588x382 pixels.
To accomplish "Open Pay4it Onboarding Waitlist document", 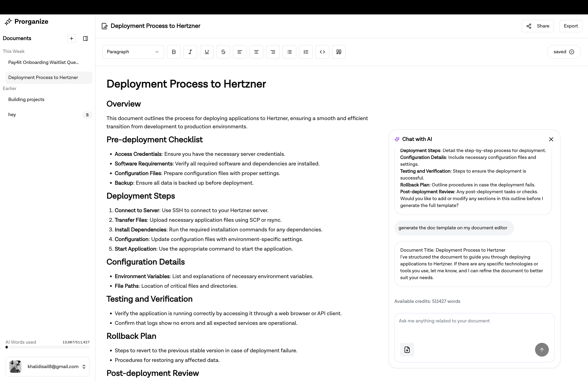I will pos(43,62).
